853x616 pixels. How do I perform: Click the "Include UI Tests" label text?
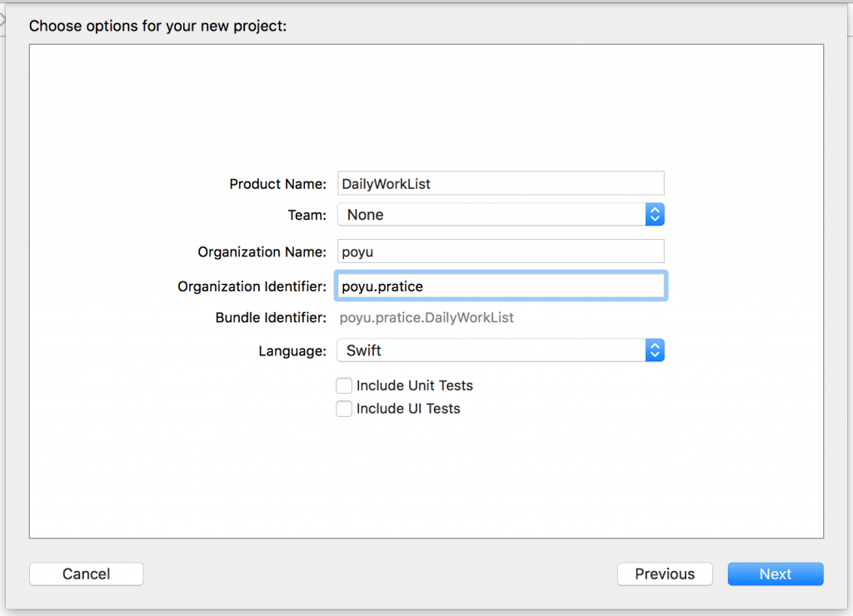[x=408, y=409]
